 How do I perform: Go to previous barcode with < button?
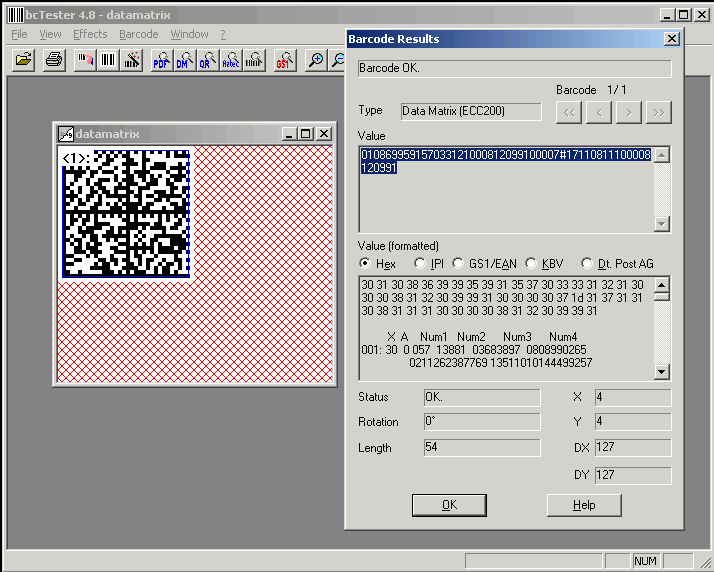(x=599, y=112)
